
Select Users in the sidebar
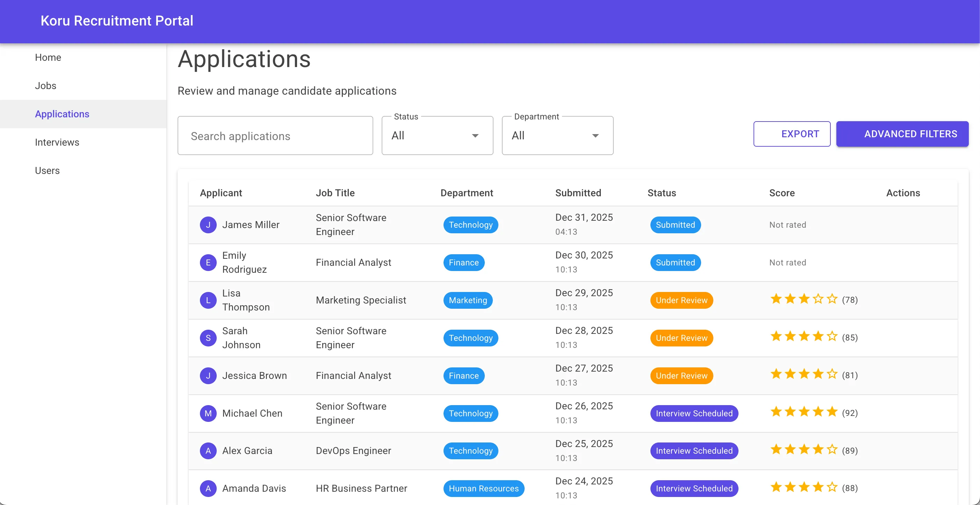pos(47,170)
